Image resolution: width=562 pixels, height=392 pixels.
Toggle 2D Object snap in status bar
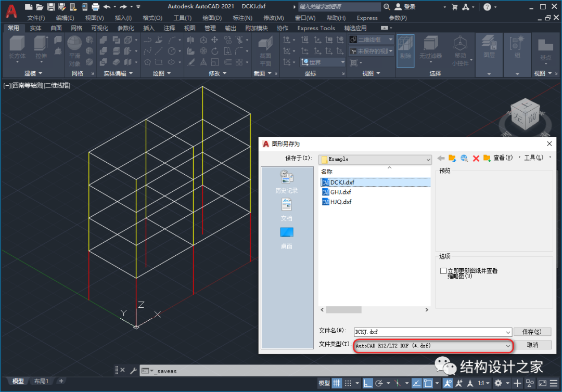click(428, 383)
